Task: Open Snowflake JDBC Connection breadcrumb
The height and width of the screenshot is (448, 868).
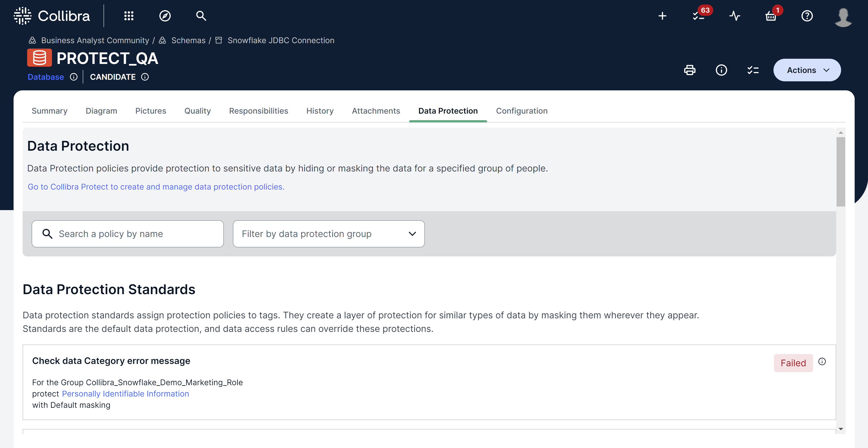Action: (281, 40)
